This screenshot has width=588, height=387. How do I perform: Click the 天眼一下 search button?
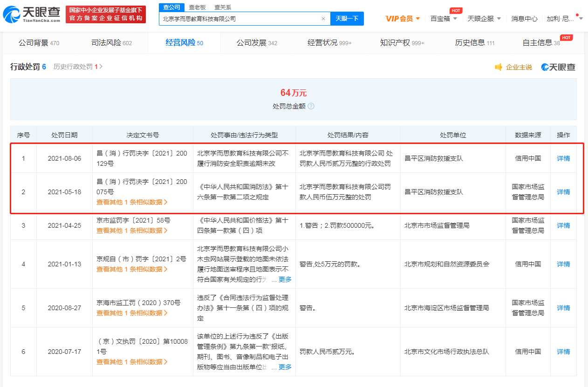pos(347,19)
